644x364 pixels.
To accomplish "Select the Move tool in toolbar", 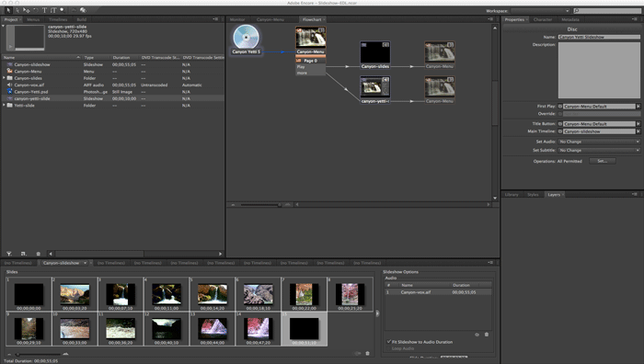I will click(27, 10).
